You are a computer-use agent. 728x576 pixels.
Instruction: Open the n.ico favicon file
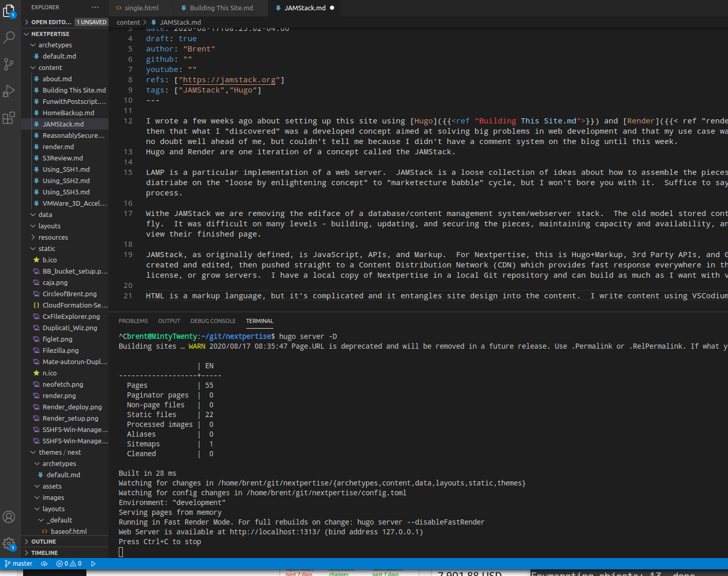point(50,373)
